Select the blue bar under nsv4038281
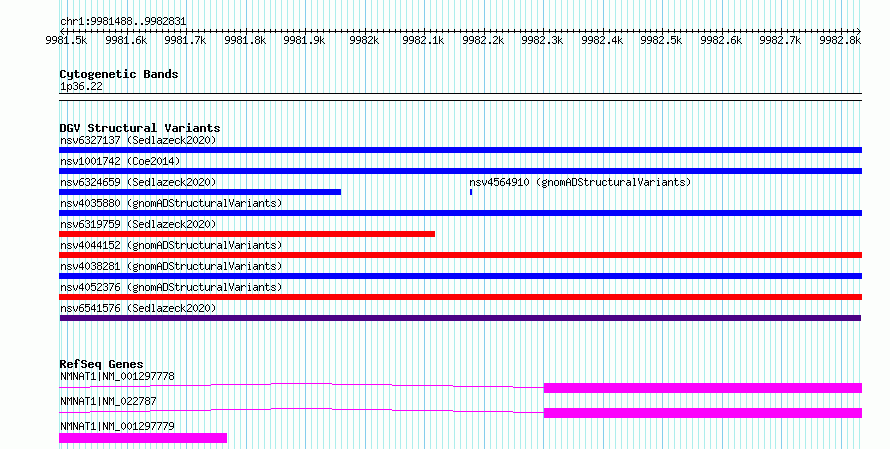890x449 pixels. [x=460, y=276]
